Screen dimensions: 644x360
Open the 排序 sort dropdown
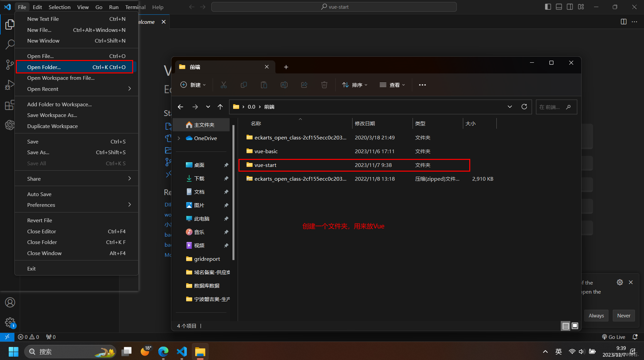[355, 85]
